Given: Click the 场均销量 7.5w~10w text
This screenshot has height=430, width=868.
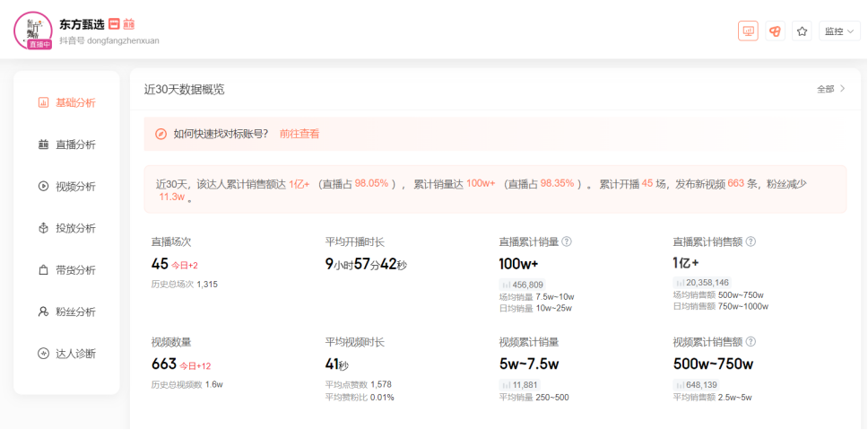Looking at the screenshot, I should coord(536,296).
